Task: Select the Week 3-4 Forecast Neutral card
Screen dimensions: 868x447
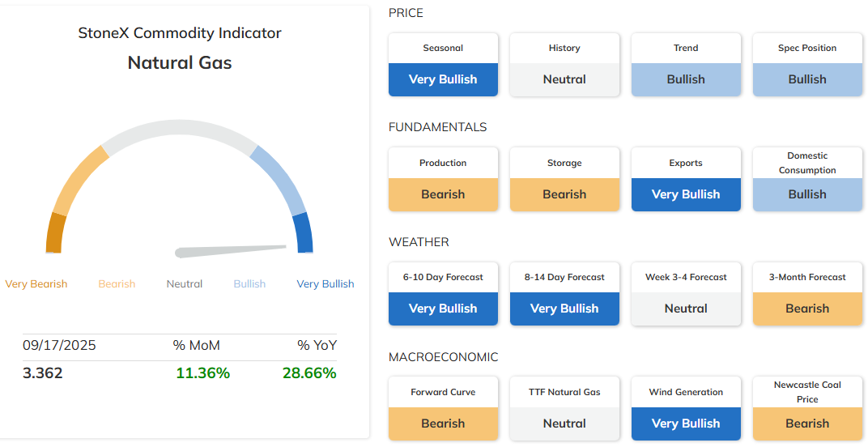Action: 686,294
